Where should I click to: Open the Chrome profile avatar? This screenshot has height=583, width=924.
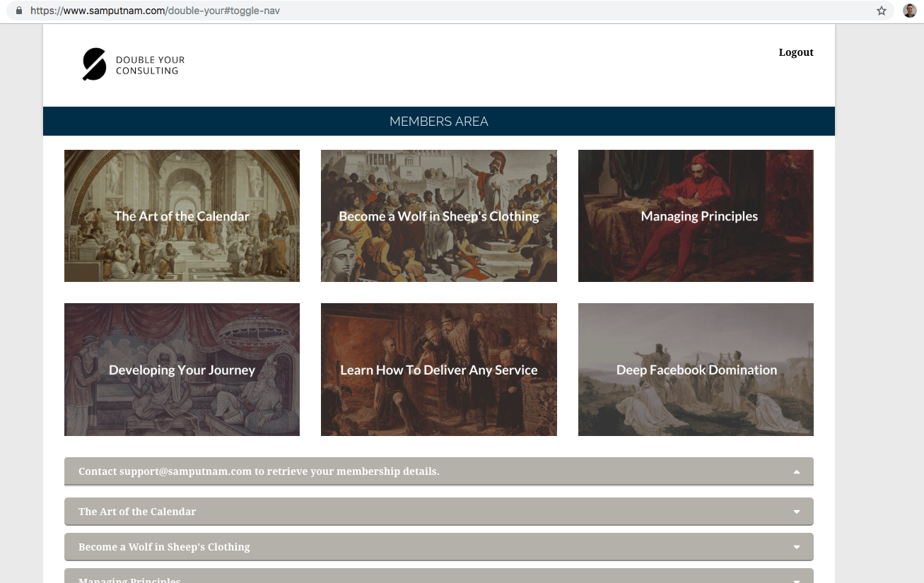(x=910, y=11)
